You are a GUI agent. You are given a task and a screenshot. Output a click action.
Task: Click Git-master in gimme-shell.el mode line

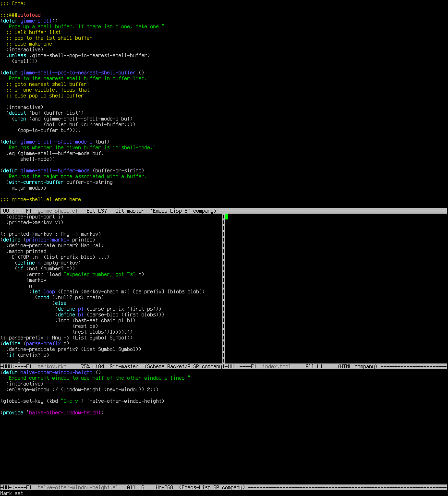click(x=130, y=211)
